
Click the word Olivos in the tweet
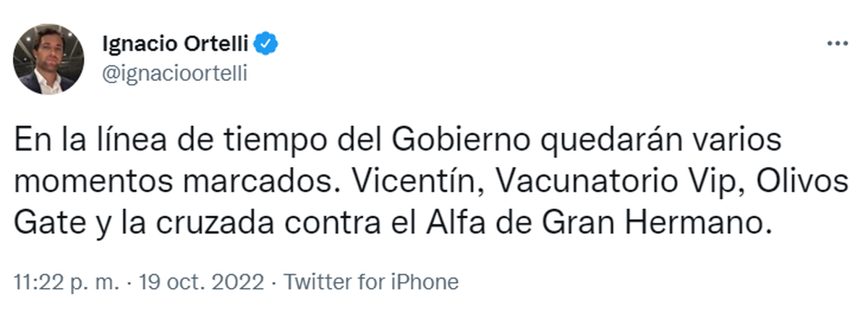tap(802, 184)
